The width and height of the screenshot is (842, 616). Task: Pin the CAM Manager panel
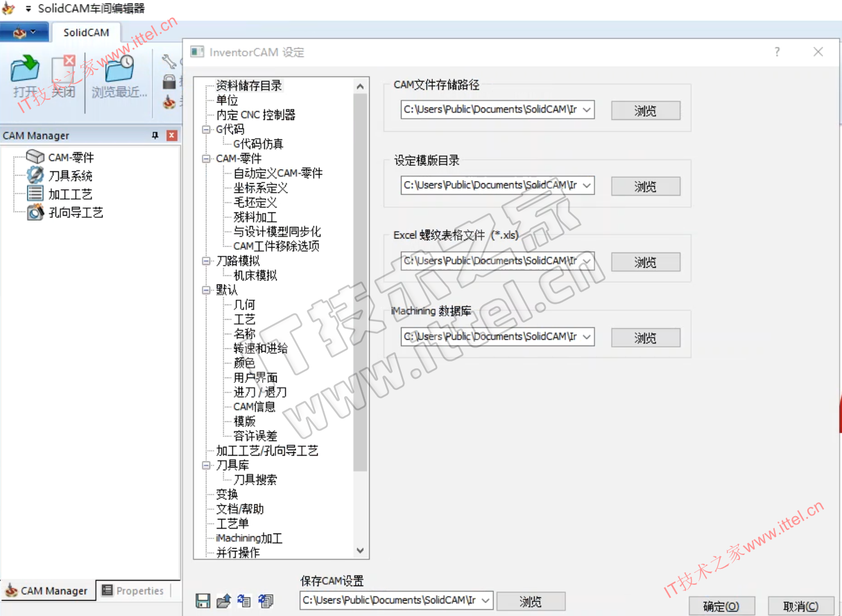(155, 136)
